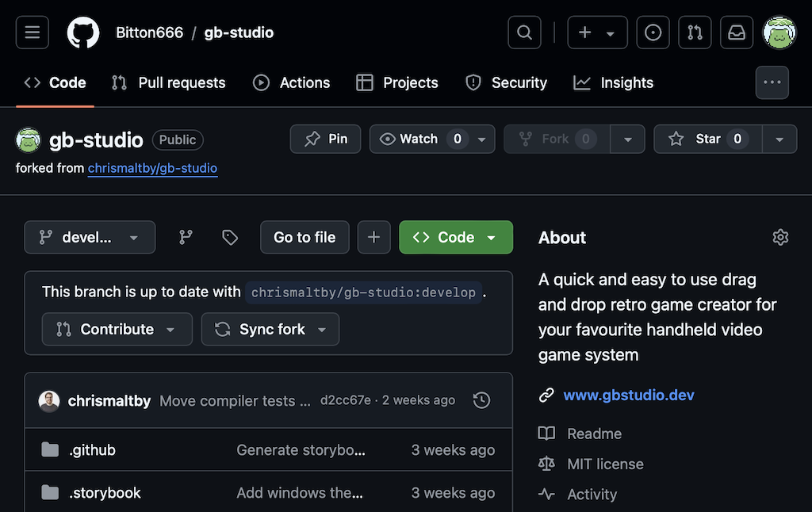Viewport: 812px width, 512px height.
Task: Click the add file plus button
Action: [374, 237]
